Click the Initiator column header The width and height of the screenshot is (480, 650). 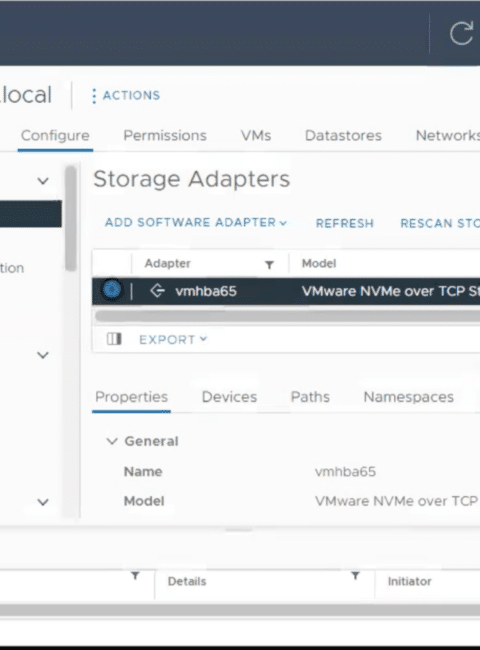[x=410, y=582]
